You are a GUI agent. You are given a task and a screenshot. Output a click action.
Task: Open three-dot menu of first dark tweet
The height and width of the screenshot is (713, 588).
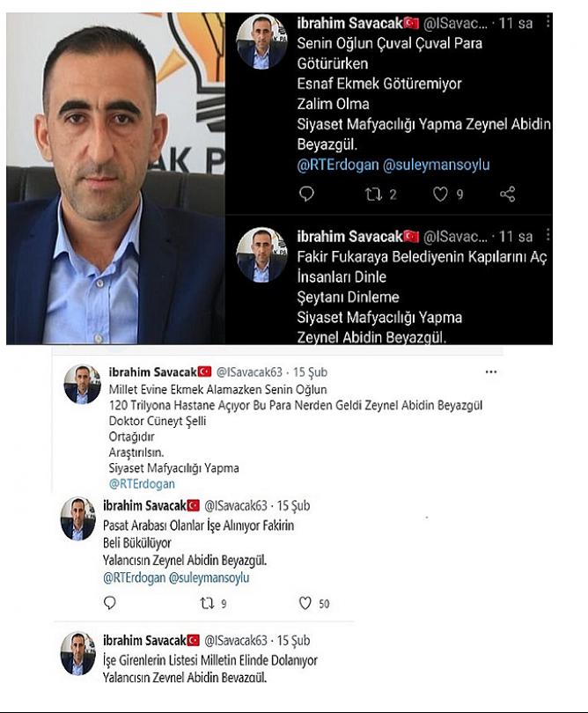pos(548,21)
